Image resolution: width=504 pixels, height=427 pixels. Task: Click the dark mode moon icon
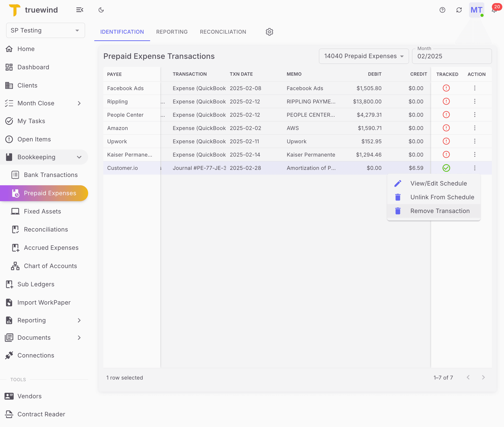tap(101, 10)
